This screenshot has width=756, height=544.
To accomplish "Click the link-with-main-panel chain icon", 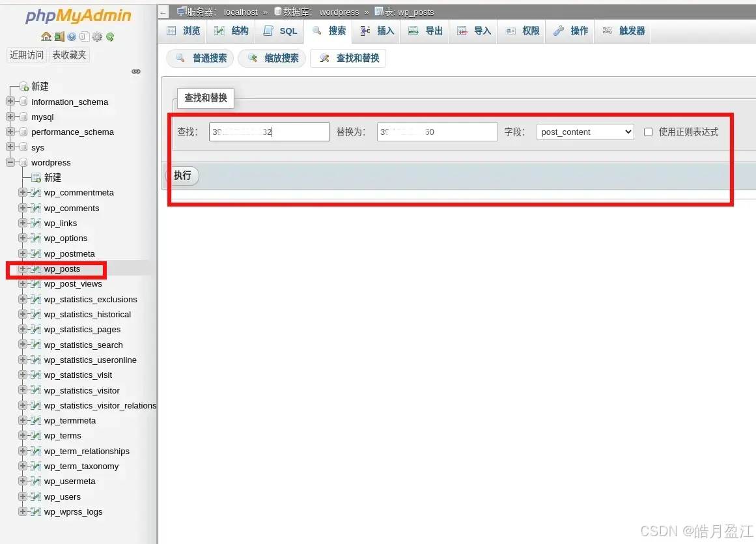I will point(137,72).
